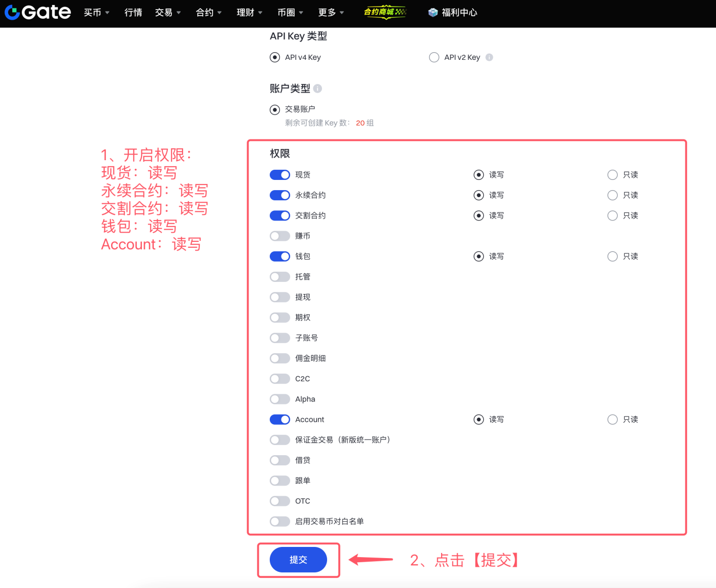This screenshot has height=588, width=716.
Task: Click the info icon next to 账户类型
Action: pos(318,88)
